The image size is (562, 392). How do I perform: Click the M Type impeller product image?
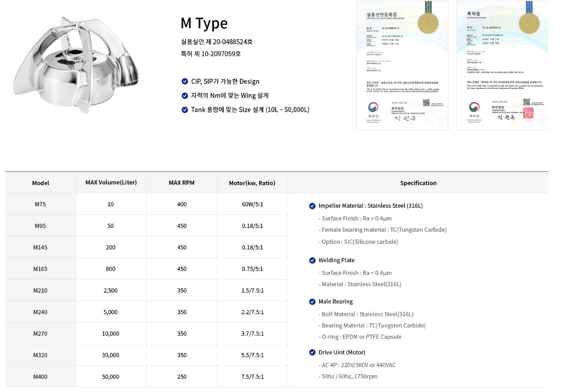75,65
